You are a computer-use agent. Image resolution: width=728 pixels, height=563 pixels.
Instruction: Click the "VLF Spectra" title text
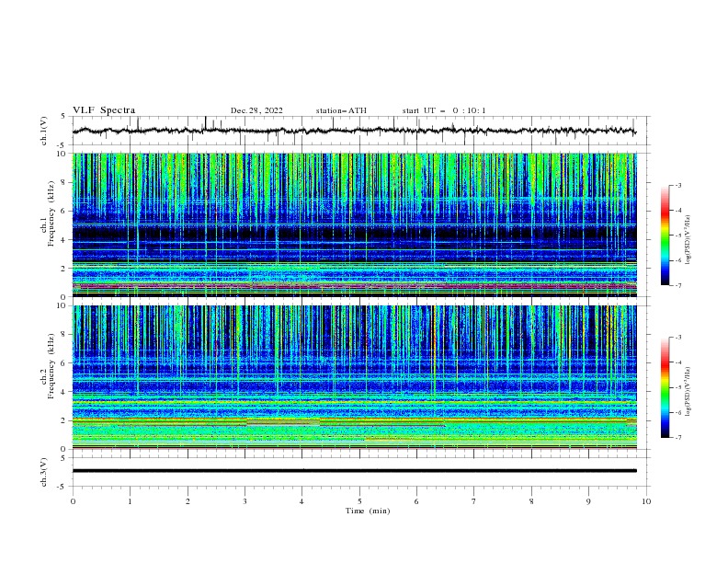[104, 110]
